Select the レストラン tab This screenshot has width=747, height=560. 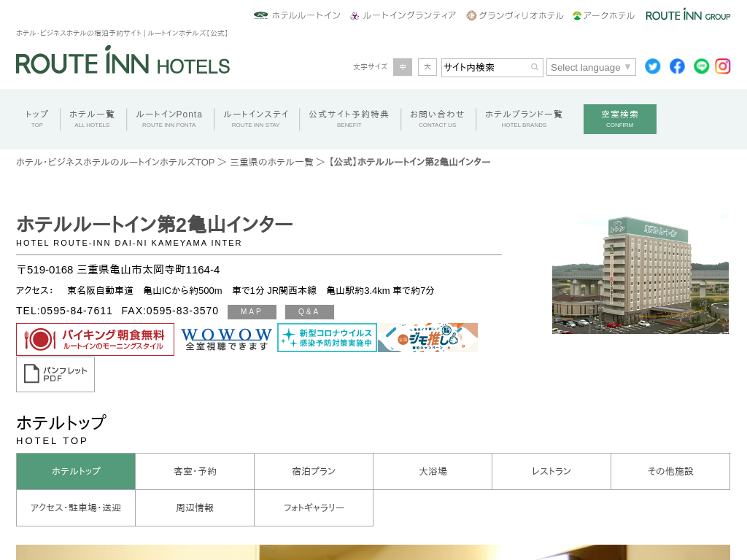551,471
